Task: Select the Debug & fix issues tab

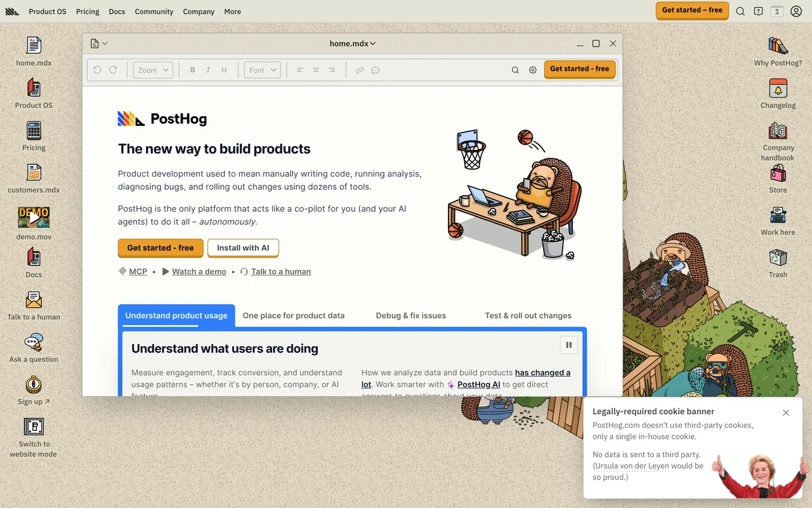Action: tap(411, 316)
